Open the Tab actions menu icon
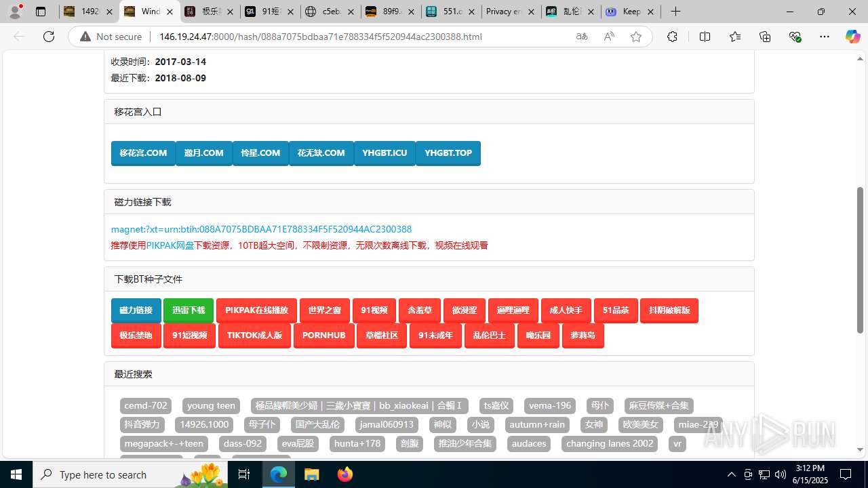 click(x=41, y=12)
